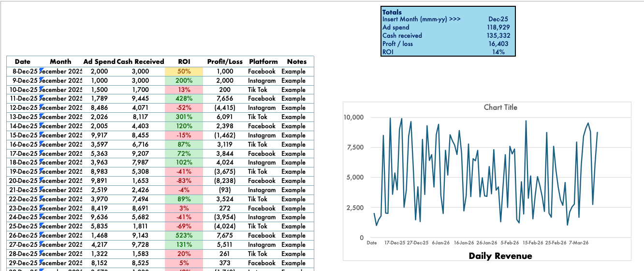Image resolution: width=644 pixels, height=271 pixels.
Task: Select the "Platform" column header
Action: coord(263,61)
